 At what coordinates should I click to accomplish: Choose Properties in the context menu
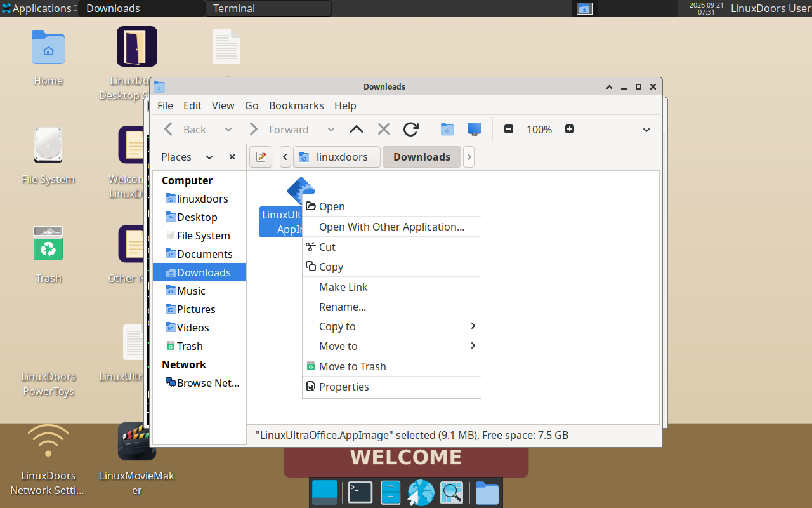point(391,387)
